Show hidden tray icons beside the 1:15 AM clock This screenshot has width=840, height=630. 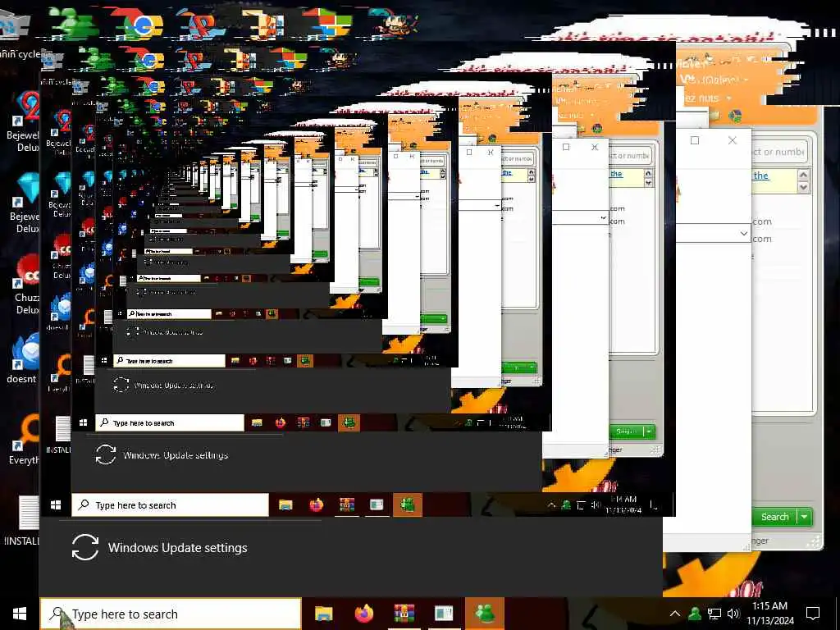(x=675, y=614)
